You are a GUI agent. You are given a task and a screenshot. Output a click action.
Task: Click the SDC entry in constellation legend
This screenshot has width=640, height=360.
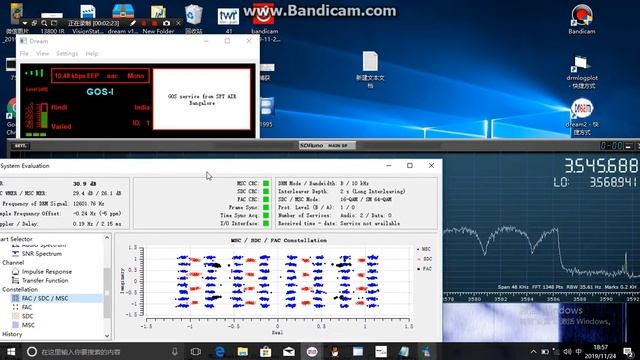click(424, 259)
